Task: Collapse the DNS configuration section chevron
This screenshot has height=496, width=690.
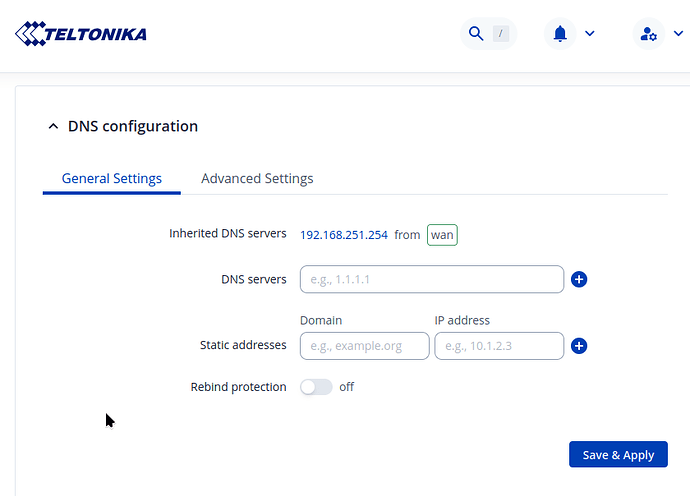Action: (x=53, y=127)
